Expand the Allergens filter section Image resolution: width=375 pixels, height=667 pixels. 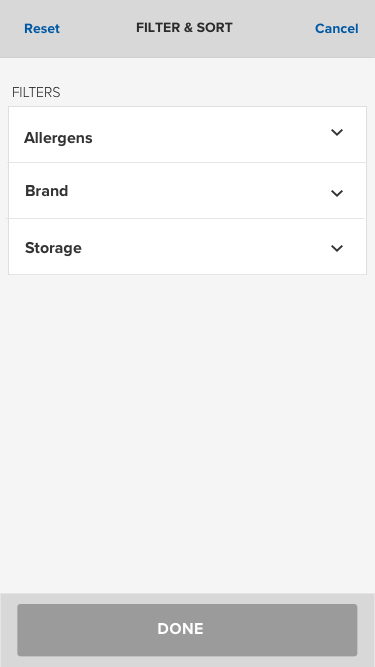point(187,134)
